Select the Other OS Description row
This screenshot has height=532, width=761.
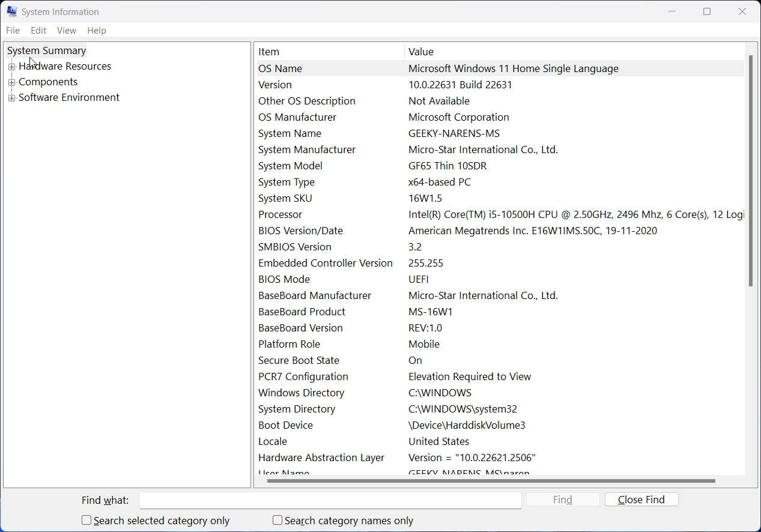click(x=500, y=101)
